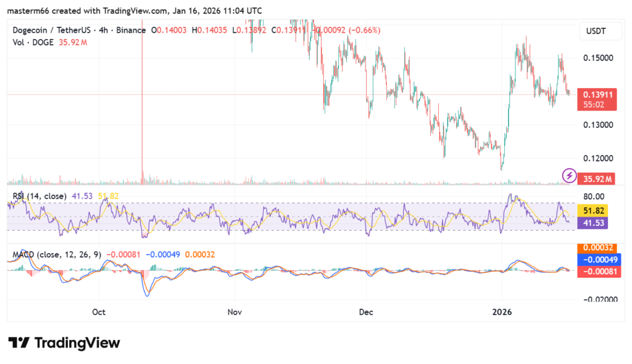632x364 pixels.
Task: Select the MACD (close, 12, 26, 9) legend
Action: coord(57,255)
